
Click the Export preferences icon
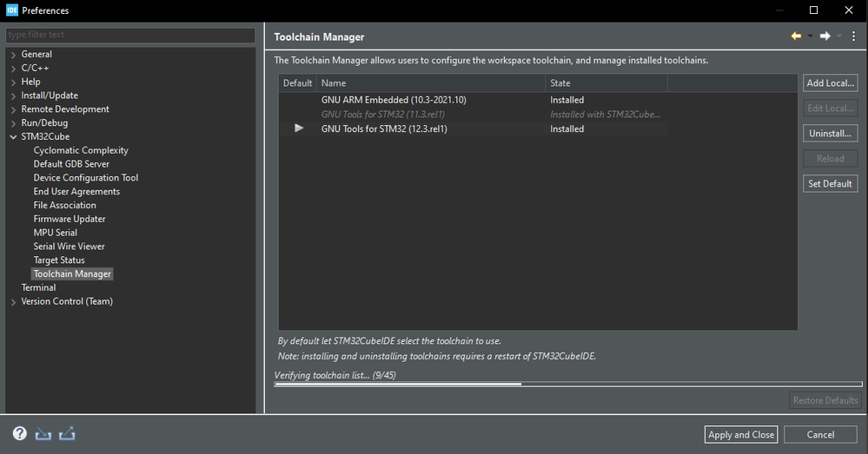pyautogui.click(x=66, y=434)
